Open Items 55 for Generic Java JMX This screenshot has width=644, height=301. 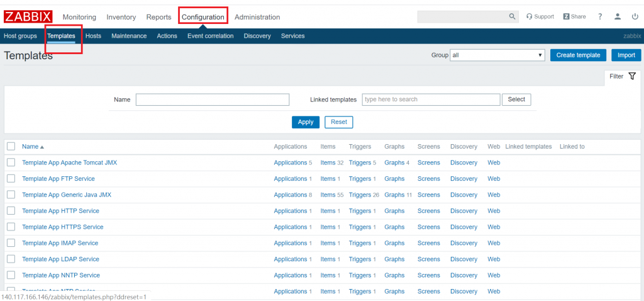328,195
